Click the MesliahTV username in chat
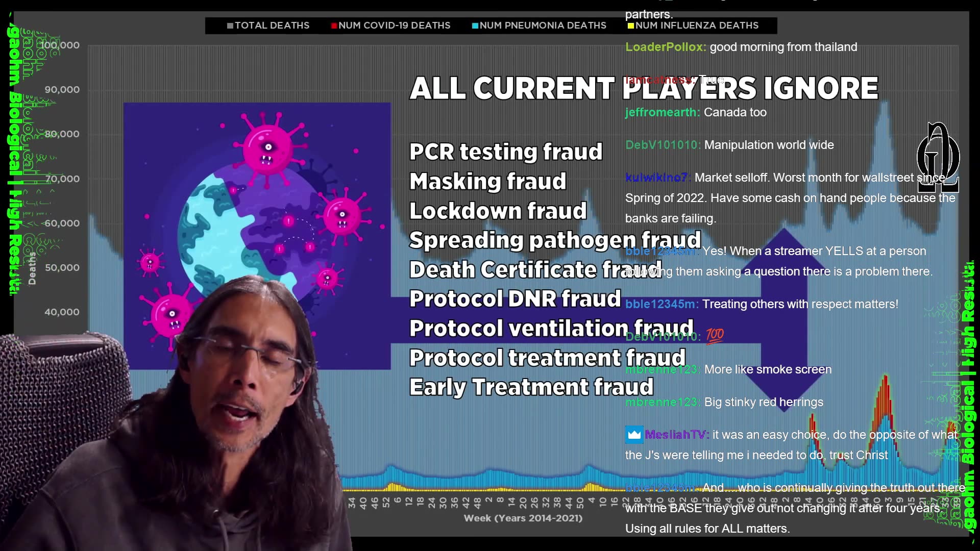 click(x=676, y=435)
